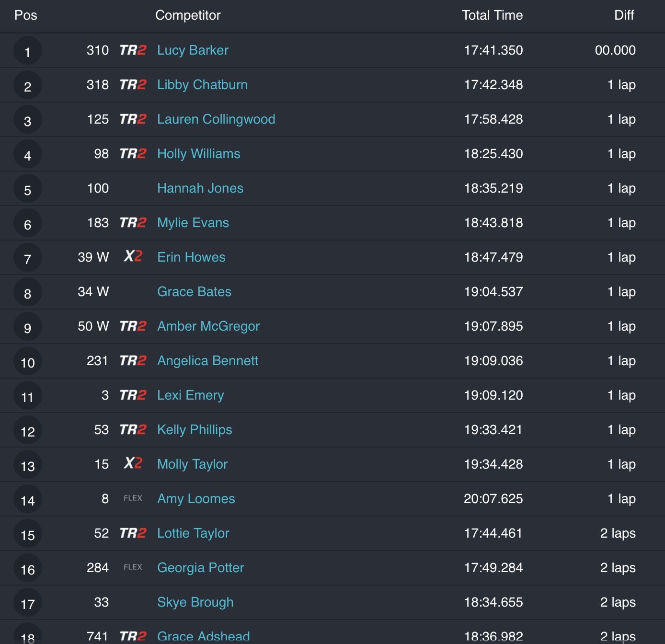Click the FLEX icon beside Amy Loomes

click(x=133, y=498)
